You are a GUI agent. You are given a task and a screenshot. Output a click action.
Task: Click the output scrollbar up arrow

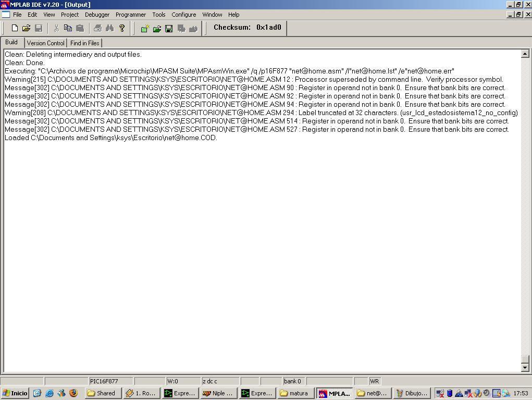(x=525, y=54)
